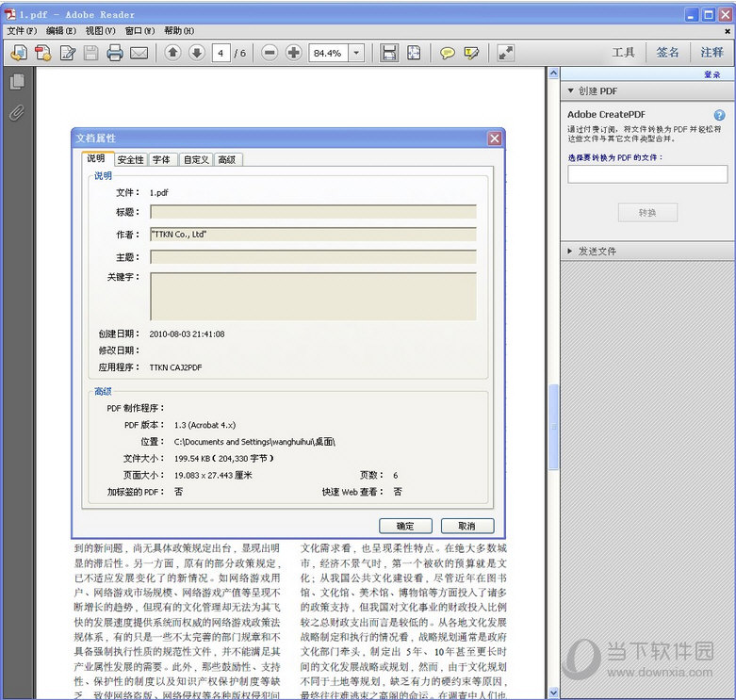This screenshot has height=700, width=736.
Task: Switch to the 字体 tab
Action: pyautogui.click(x=162, y=160)
